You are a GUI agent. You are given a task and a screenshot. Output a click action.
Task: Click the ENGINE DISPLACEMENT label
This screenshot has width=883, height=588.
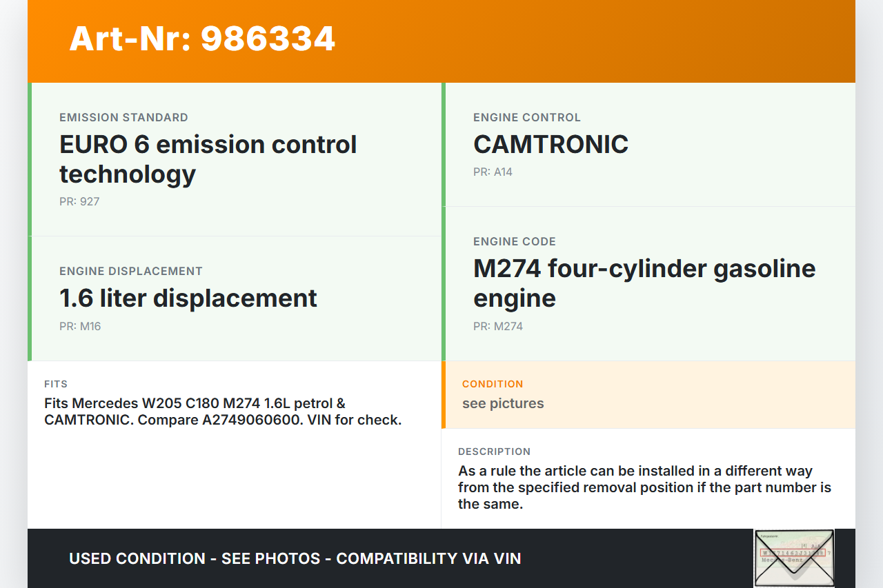[x=131, y=272]
